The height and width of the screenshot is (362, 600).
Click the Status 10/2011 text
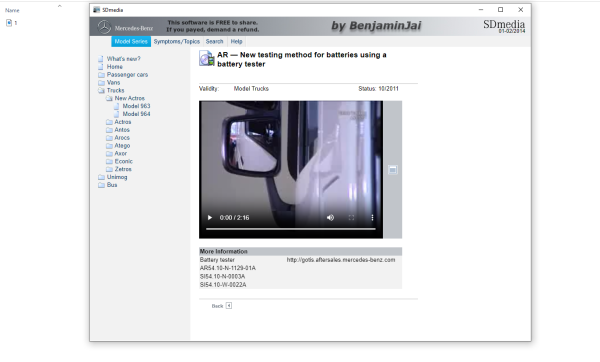(378, 88)
